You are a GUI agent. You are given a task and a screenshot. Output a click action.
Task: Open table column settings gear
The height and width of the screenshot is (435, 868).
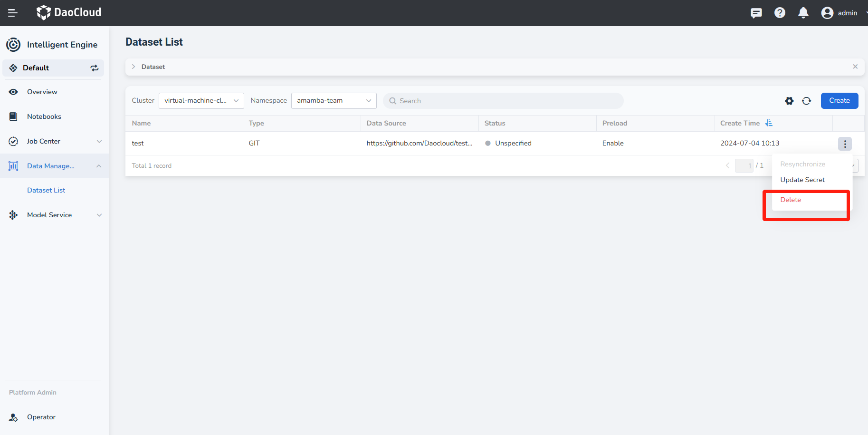pyautogui.click(x=789, y=101)
